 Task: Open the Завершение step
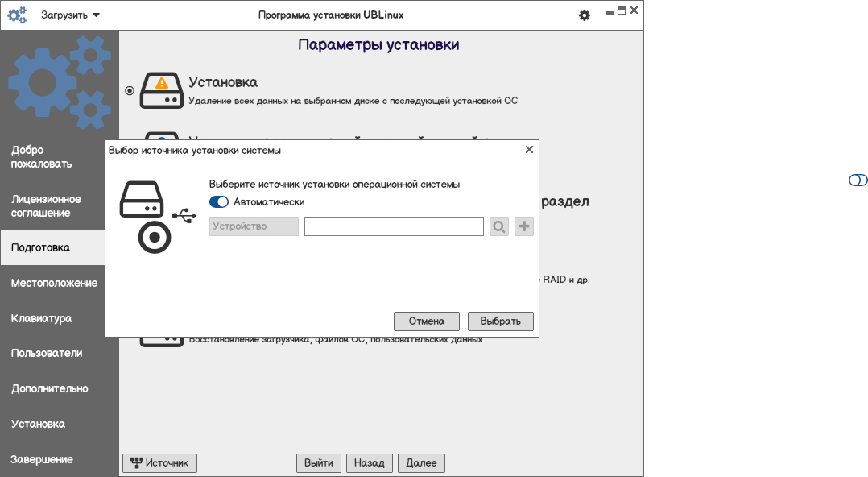point(42,460)
